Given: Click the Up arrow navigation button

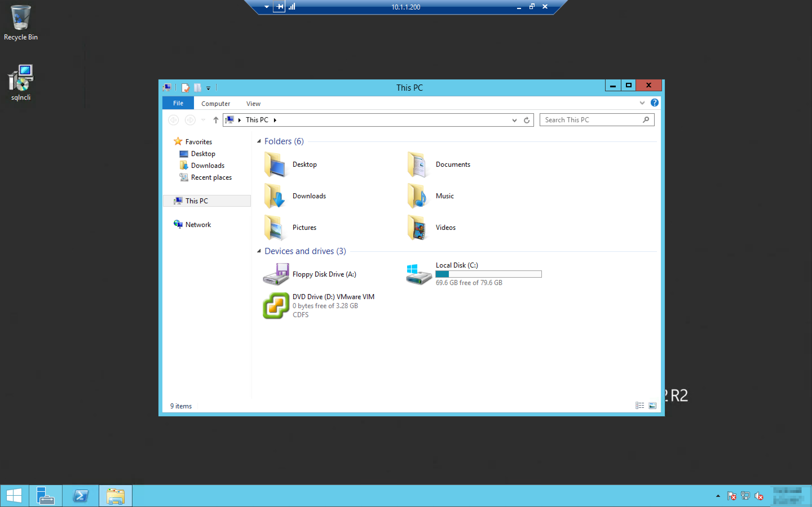Looking at the screenshot, I should coord(216,120).
